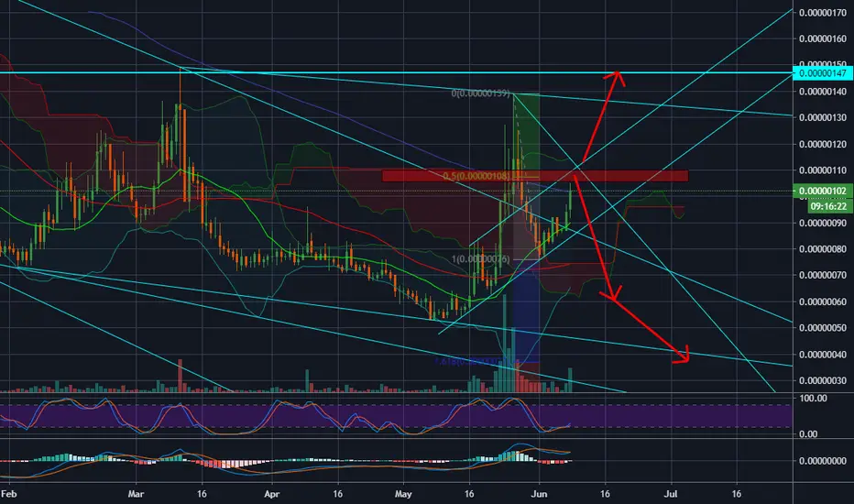
Task: Select the 0.00000120 price axis label
Action: (x=823, y=145)
